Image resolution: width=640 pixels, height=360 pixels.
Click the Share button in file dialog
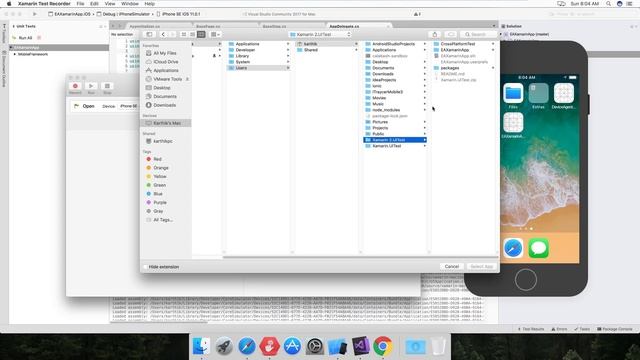434,34
